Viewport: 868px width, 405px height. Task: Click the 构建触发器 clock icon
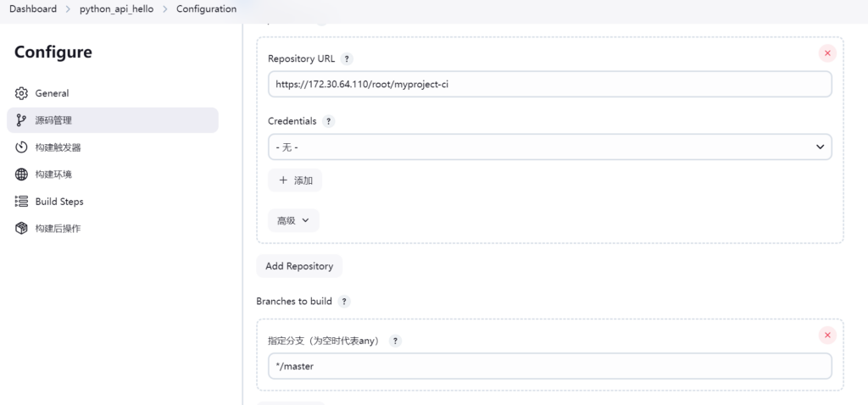tap(22, 147)
